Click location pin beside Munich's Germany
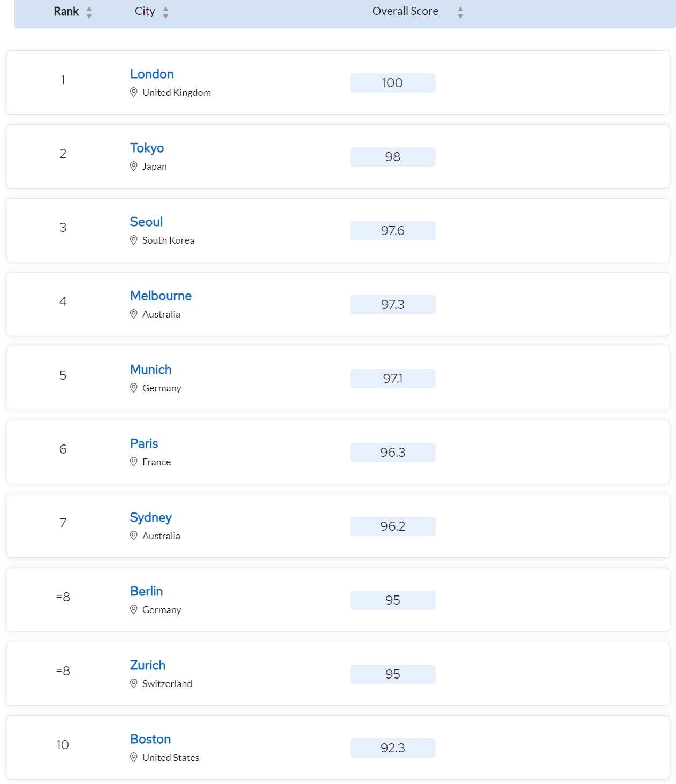676x784 pixels. 134,388
